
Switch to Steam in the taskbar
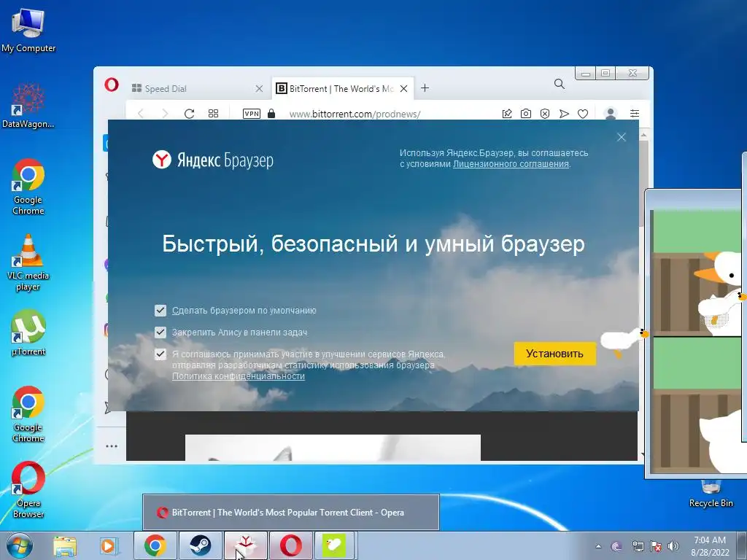click(x=200, y=545)
